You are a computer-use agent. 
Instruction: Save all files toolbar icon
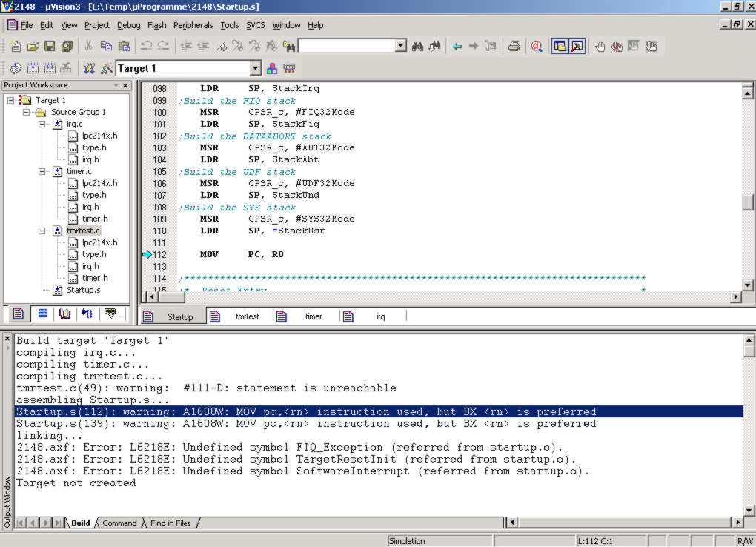click(x=67, y=46)
